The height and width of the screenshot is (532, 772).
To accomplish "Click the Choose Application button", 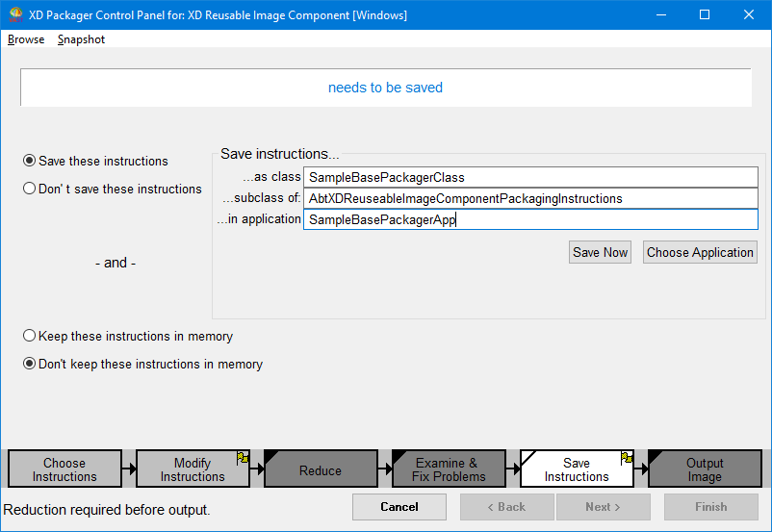I will [700, 252].
